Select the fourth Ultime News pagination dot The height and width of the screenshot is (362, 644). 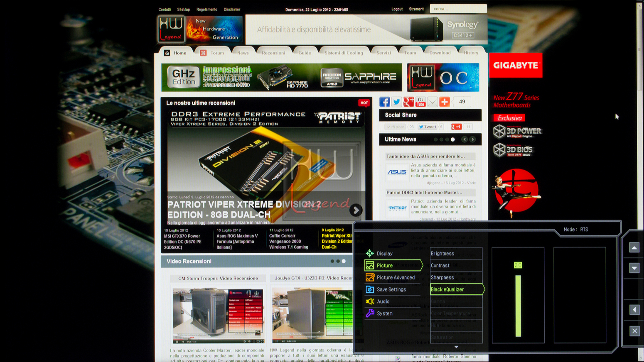[453, 139]
